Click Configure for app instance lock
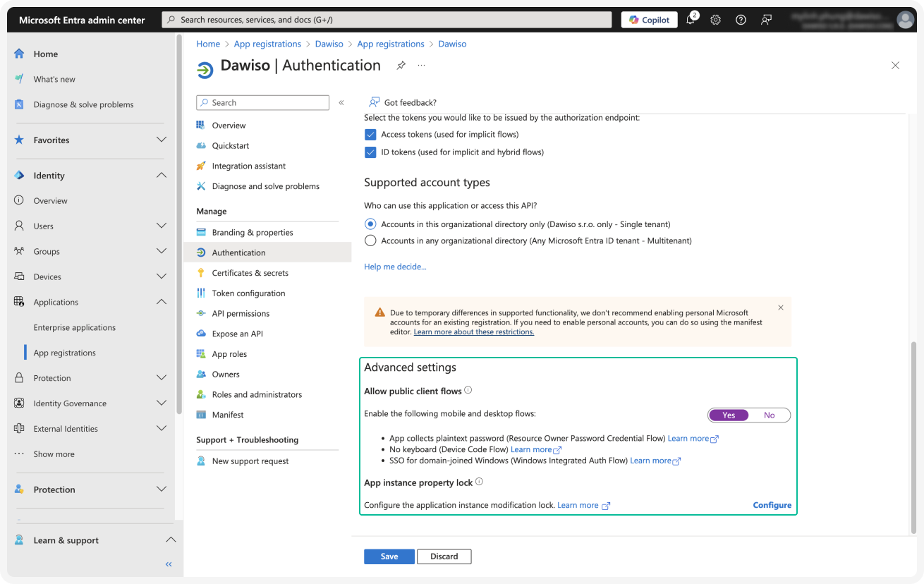Image resolution: width=924 pixels, height=584 pixels. (772, 505)
